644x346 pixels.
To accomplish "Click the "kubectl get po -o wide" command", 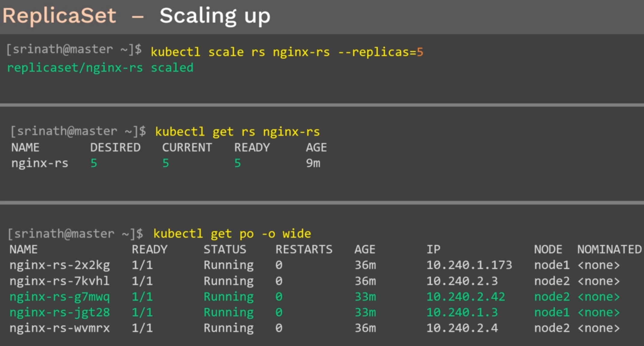I will coord(232,234).
